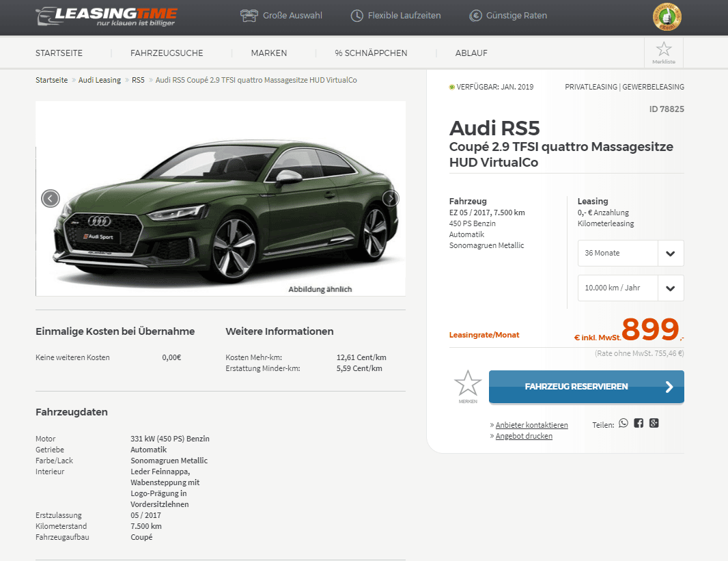
Task: Open the Startseite menu item
Action: 59,53
